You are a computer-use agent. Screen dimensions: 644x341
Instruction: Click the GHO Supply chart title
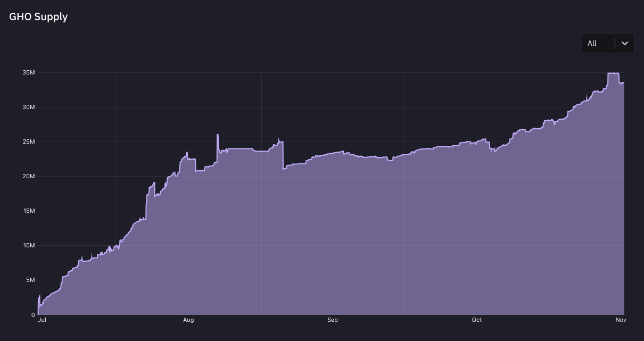38,16
